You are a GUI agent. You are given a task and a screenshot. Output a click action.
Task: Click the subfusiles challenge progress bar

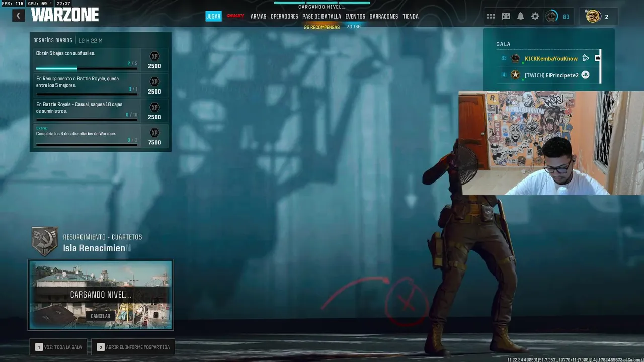(x=87, y=68)
